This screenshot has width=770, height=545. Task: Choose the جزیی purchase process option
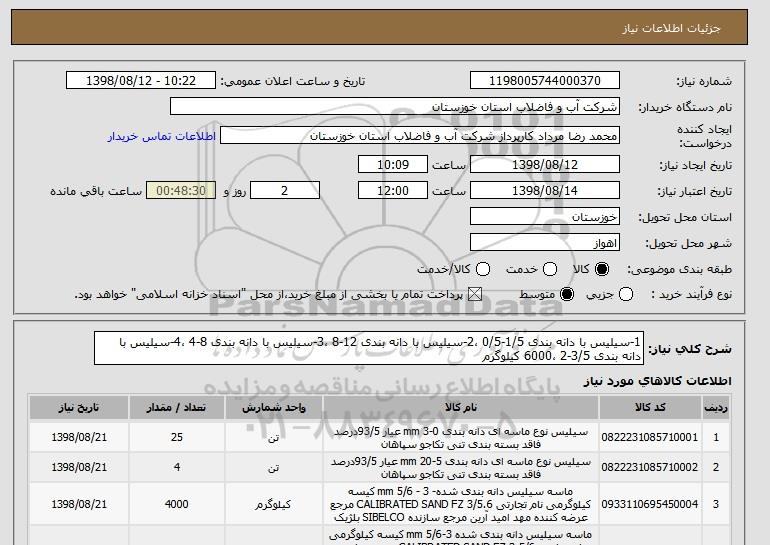(x=626, y=294)
